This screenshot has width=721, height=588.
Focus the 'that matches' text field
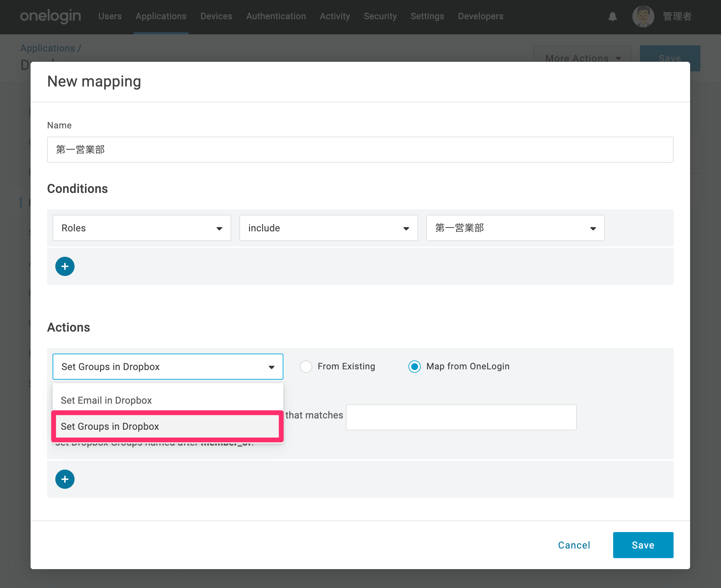tap(461, 417)
